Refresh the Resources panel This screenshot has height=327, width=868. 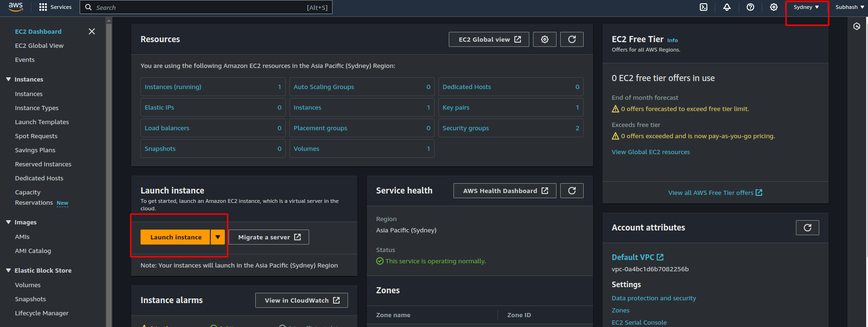572,39
